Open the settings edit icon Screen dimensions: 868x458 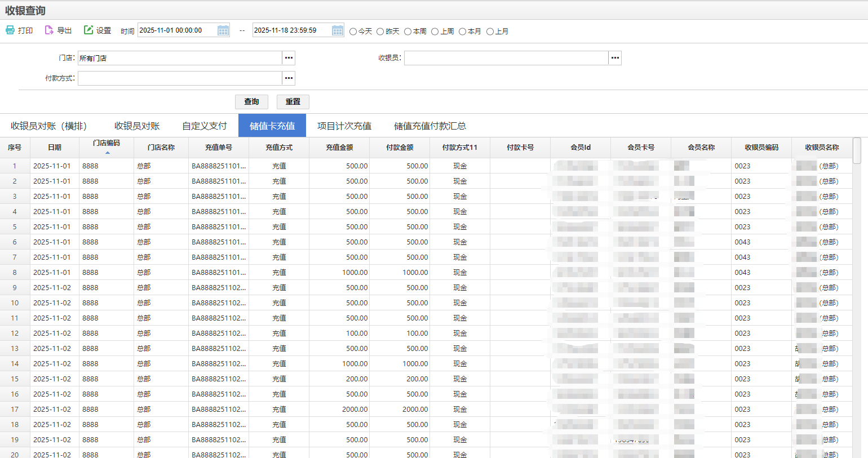point(88,30)
